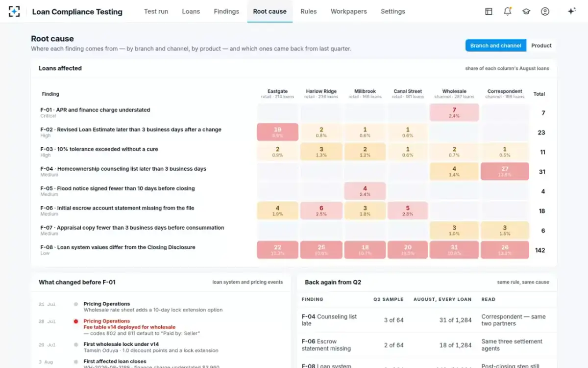The height and width of the screenshot is (368, 588).
Task: Click F-04 Wholesale cell showing 4
Action: pyautogui.click(x=454, y=172)
